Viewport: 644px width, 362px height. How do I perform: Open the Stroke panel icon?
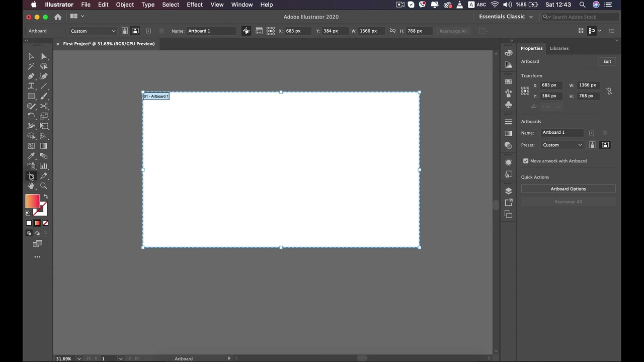tap(509, 122)
